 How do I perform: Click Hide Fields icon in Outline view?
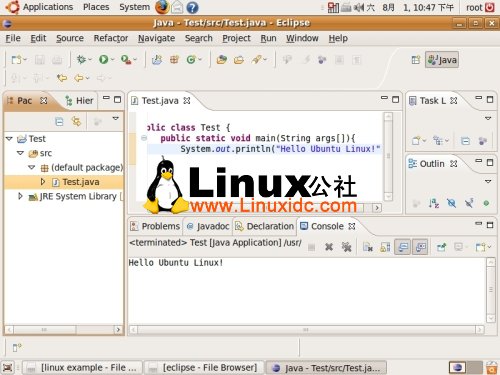coord(451,203)
